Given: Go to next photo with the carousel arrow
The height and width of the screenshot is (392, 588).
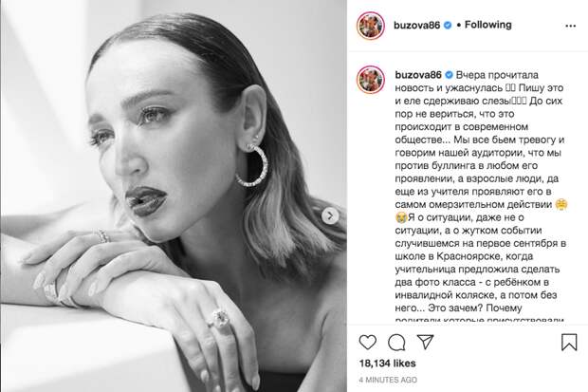Looking at the screenshot, I should (x=330, y=215).
